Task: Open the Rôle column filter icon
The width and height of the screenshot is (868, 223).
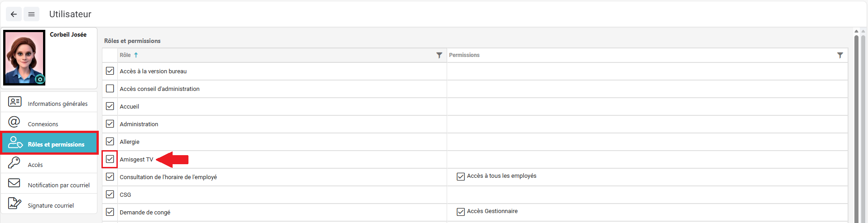Action: (439, 55)
